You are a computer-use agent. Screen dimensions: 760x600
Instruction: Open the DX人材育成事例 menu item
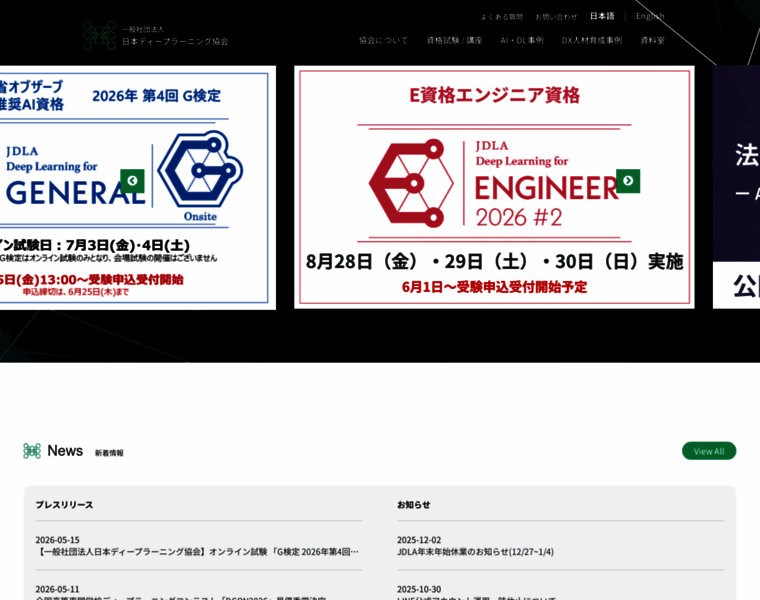592,40
